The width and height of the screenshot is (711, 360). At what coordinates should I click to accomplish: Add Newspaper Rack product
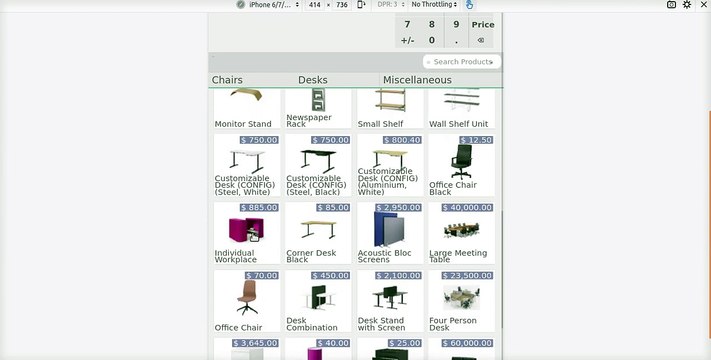tap(318, 108)
